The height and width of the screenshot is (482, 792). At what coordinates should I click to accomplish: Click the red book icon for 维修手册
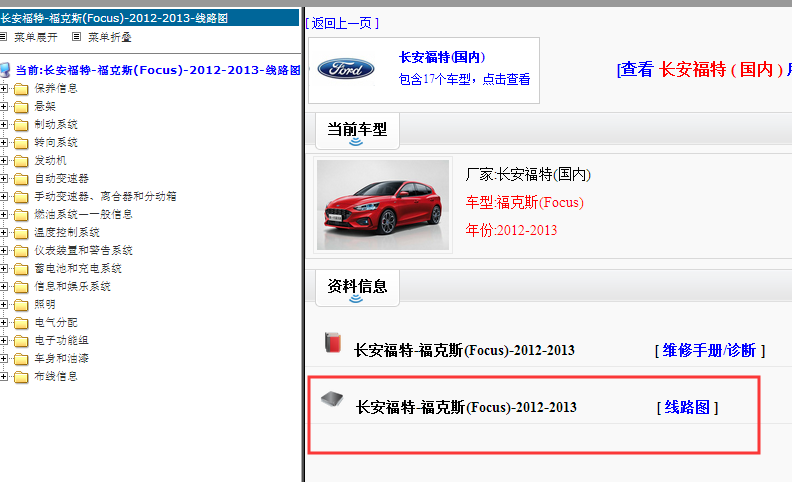(333, 342)
